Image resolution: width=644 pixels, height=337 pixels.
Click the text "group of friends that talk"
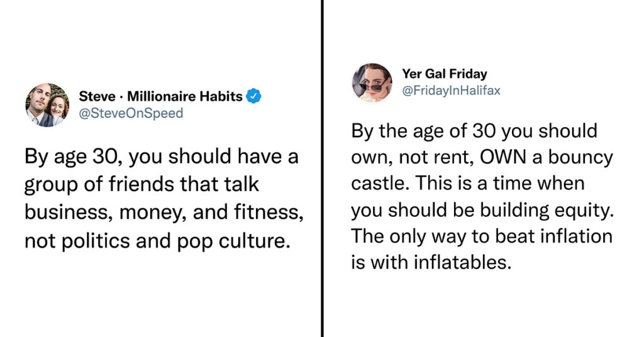142,185
